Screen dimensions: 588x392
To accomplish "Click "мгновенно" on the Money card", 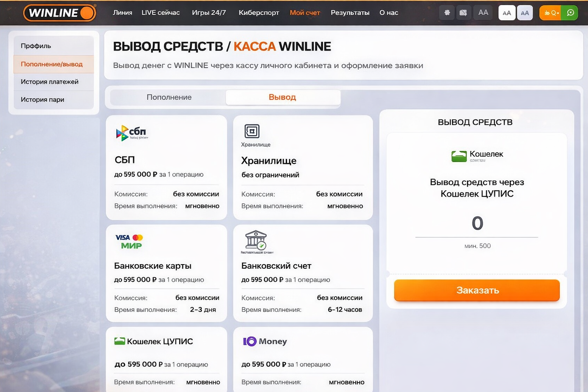I will coord(346,382).
